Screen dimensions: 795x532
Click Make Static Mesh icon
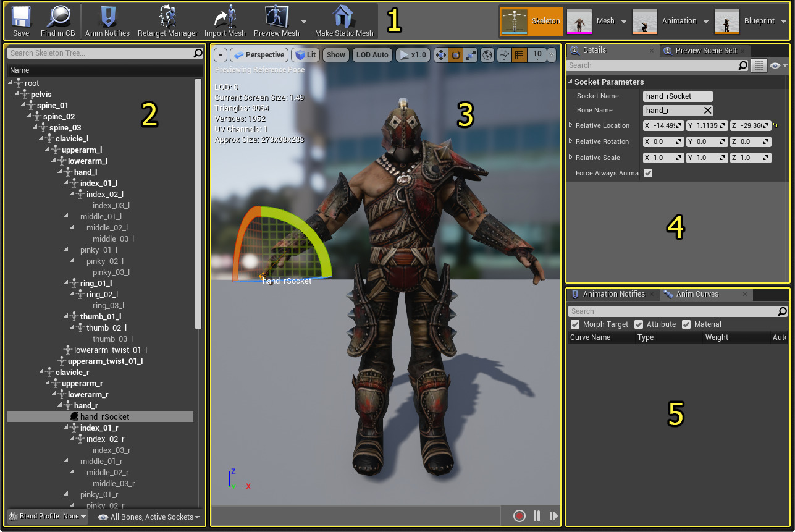[x=344, y=21]
